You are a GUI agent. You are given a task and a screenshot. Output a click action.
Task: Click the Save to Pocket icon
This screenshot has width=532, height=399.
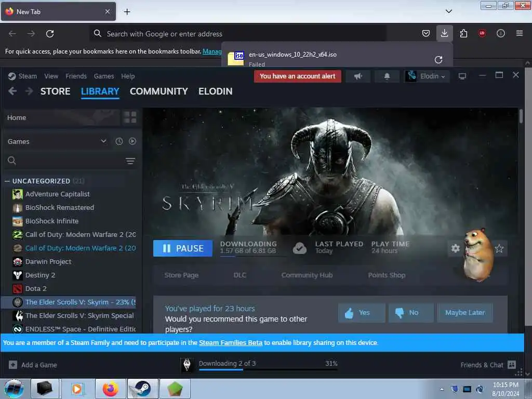[426, 33]
